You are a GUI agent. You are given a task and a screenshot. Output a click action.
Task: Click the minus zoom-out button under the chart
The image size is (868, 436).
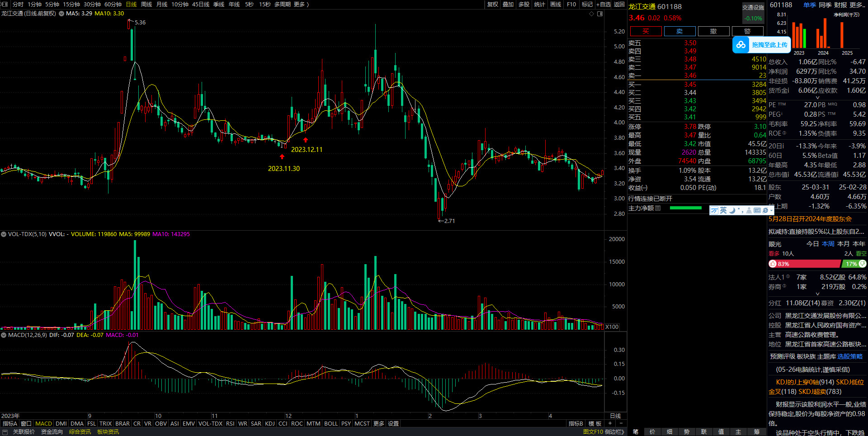[x=621, y=423]
